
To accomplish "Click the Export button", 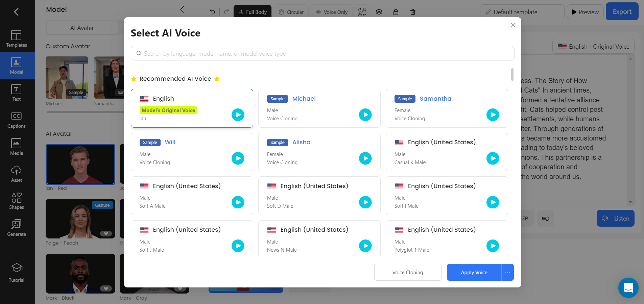I will pyautogui.click(x=622, y=11).
